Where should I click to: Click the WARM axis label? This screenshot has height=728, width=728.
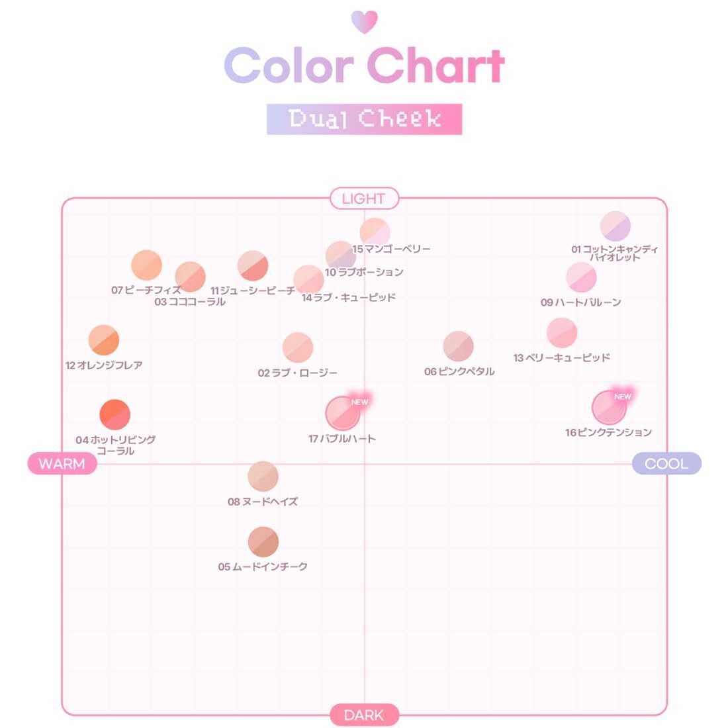[x=62, y=463]
